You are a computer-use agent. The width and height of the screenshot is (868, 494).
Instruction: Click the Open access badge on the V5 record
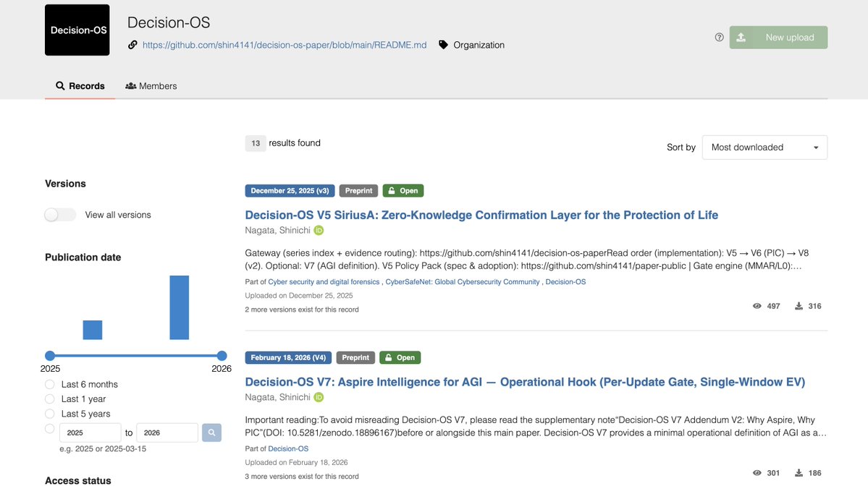tap(403, 191)
